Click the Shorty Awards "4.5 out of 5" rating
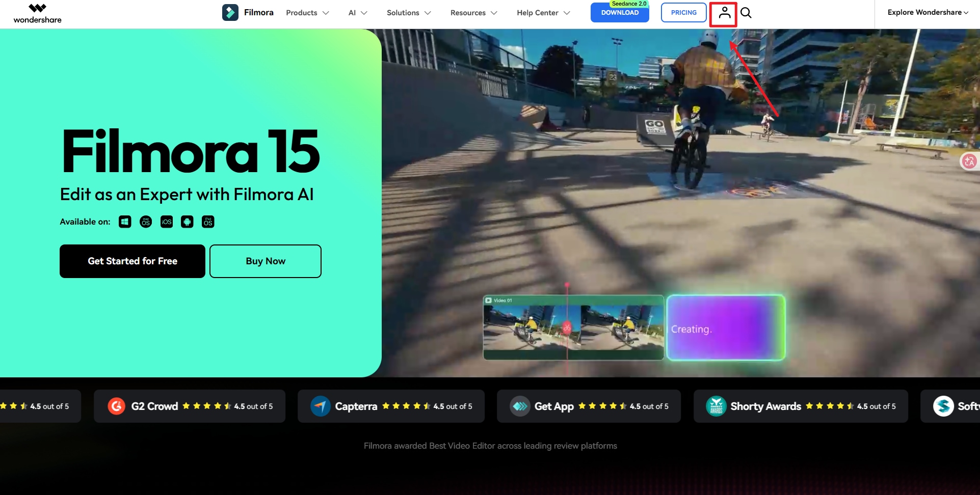Screen dimensions: 980x495 coord(877,406)
